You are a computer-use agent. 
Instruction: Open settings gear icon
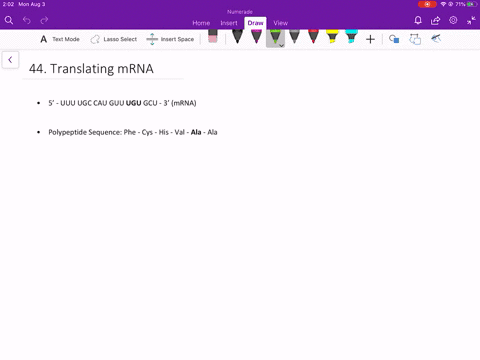453,20
